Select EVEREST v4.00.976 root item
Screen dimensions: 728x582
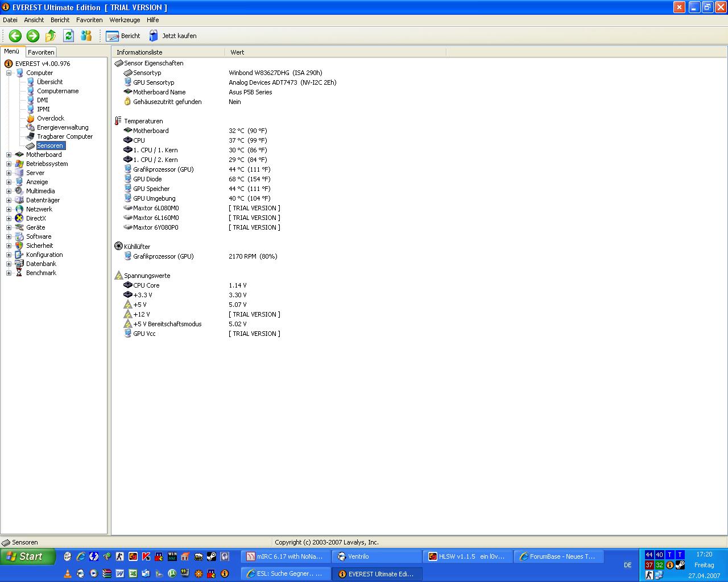point(43,64)
